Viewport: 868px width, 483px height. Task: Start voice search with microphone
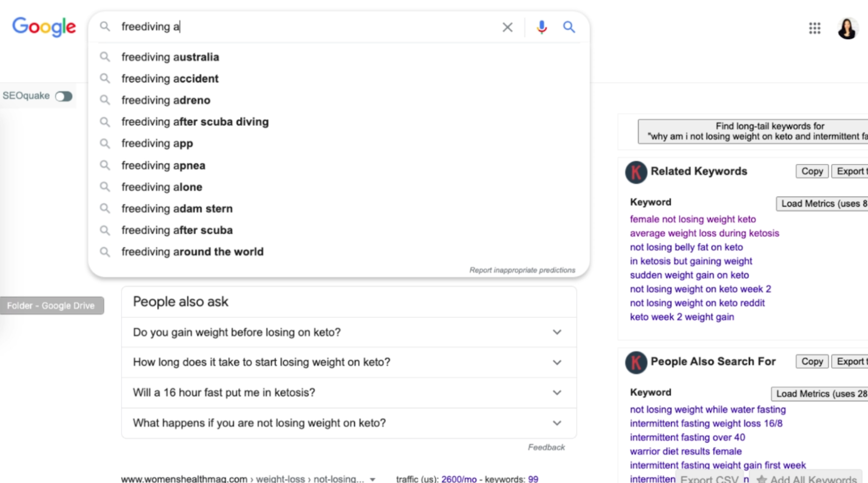point(541,27)
